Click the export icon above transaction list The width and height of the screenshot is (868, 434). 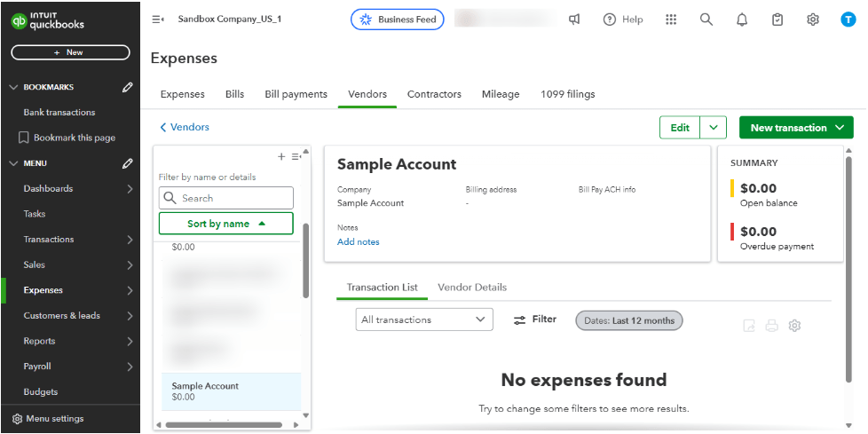pos(748,326)
